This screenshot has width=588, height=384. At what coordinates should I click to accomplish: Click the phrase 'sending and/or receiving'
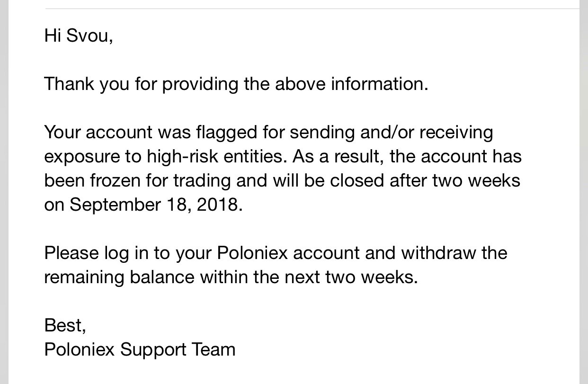point(392,133)
